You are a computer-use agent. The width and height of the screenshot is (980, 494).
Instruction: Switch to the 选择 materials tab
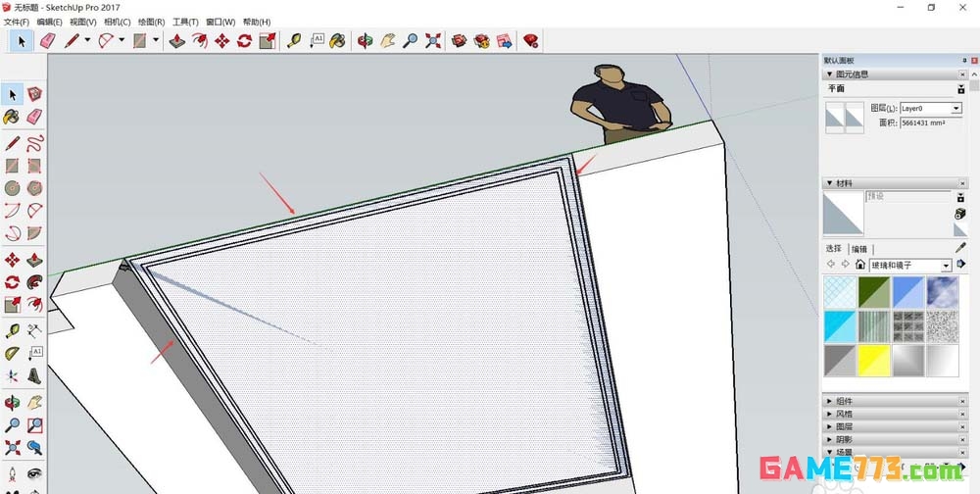834,248
